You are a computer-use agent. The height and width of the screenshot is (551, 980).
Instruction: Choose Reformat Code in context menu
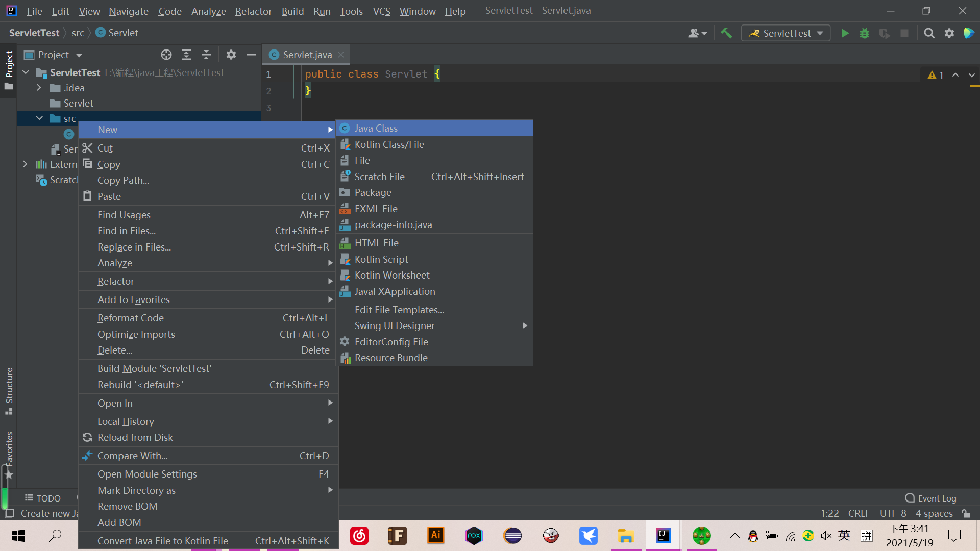click(131, 318)
